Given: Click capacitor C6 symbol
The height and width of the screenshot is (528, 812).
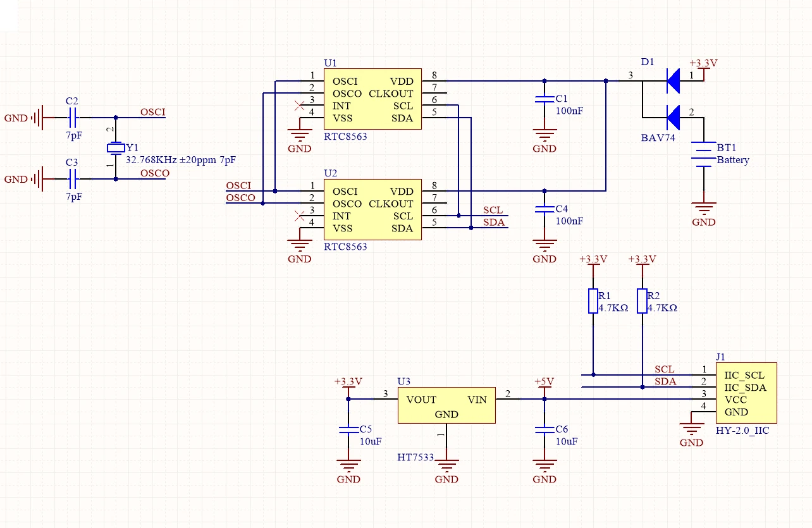Looking at the screenshot, I should 544,430.
